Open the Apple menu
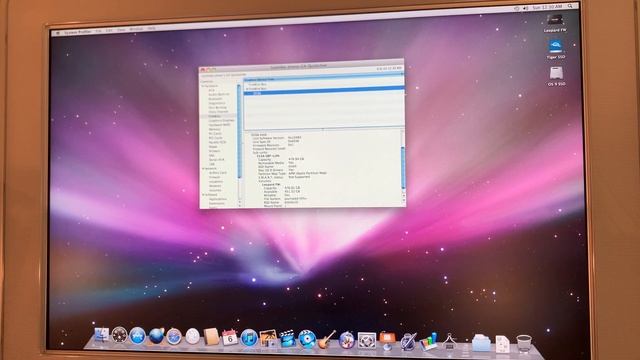Viewport: 640px width, 360px height. click(58, 33)
